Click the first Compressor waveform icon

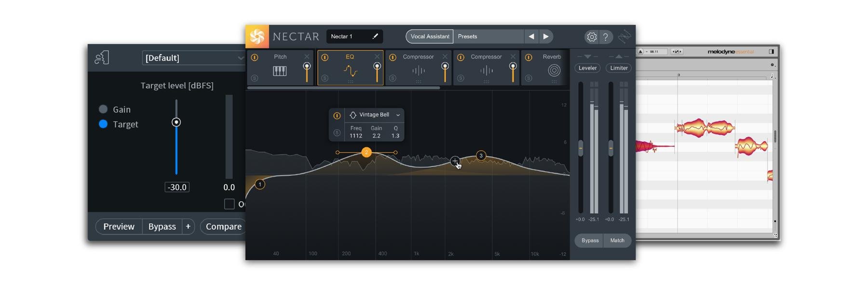pos(419,71)
